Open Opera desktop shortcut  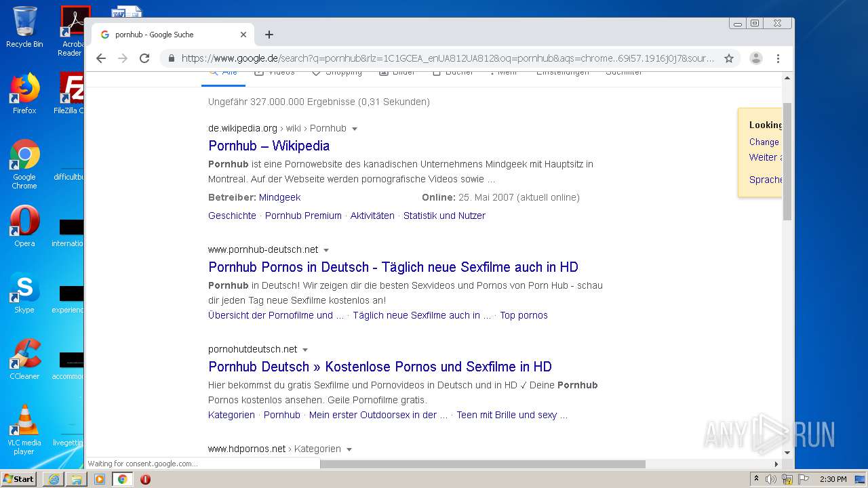(24, 226)
